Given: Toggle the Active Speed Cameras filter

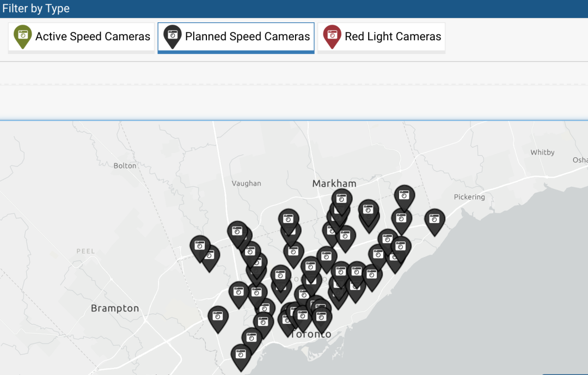Looking at the screenshot, I should click(81, 37).
